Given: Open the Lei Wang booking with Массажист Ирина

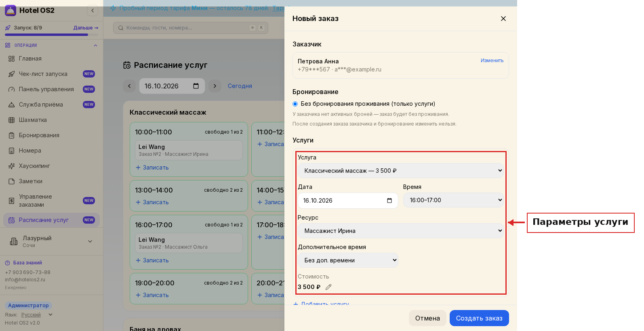Looking at the screenshot, I should click(x=189, y=150).
